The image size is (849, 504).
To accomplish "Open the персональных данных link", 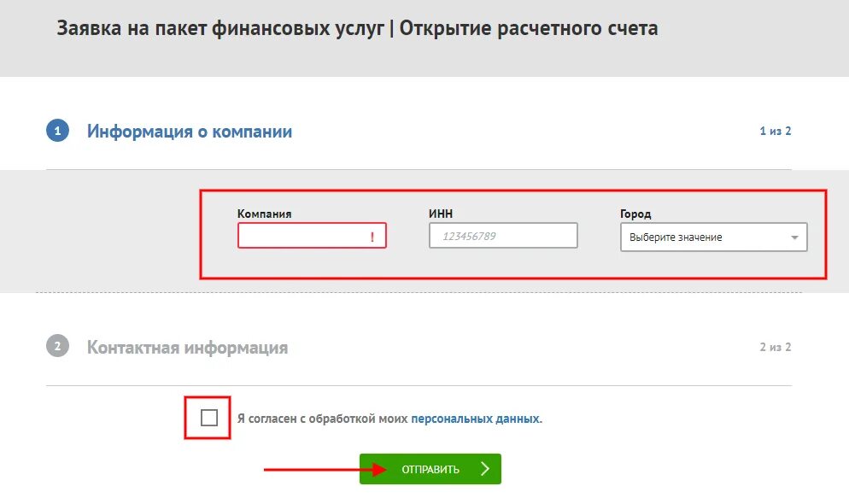I will (477, 419).
